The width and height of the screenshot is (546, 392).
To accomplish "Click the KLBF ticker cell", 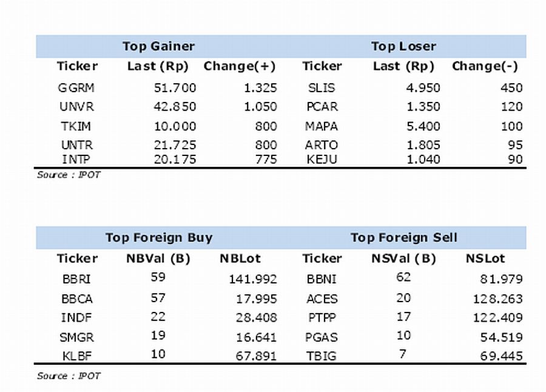I will click(77, 356).
